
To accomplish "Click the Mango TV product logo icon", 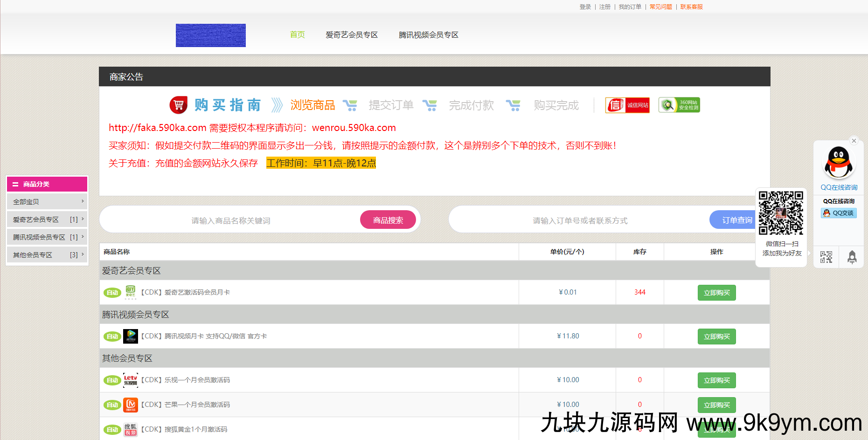I will coord(131,405).
